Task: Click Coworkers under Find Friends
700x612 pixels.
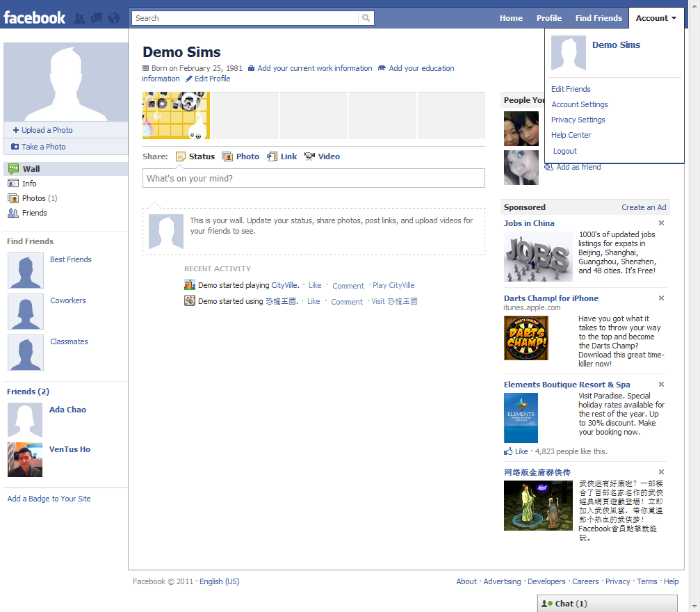Action: click(68, 300)
